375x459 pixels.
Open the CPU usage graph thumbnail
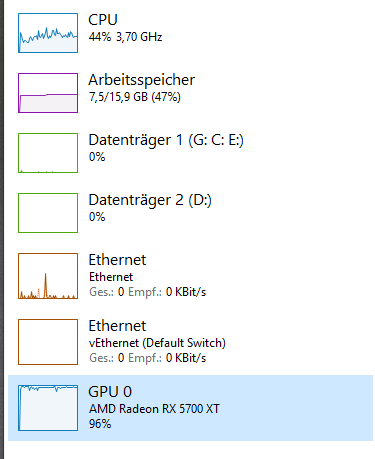(48, 33)
